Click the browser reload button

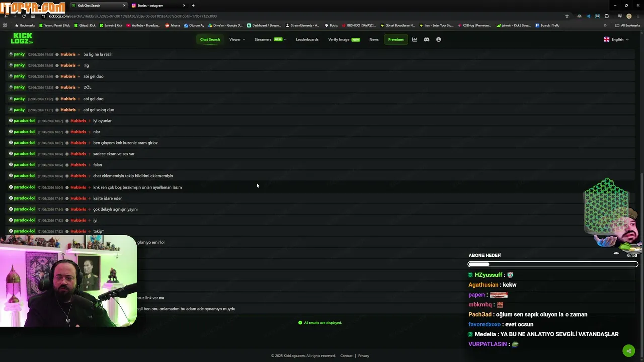(x=24, y=16)
